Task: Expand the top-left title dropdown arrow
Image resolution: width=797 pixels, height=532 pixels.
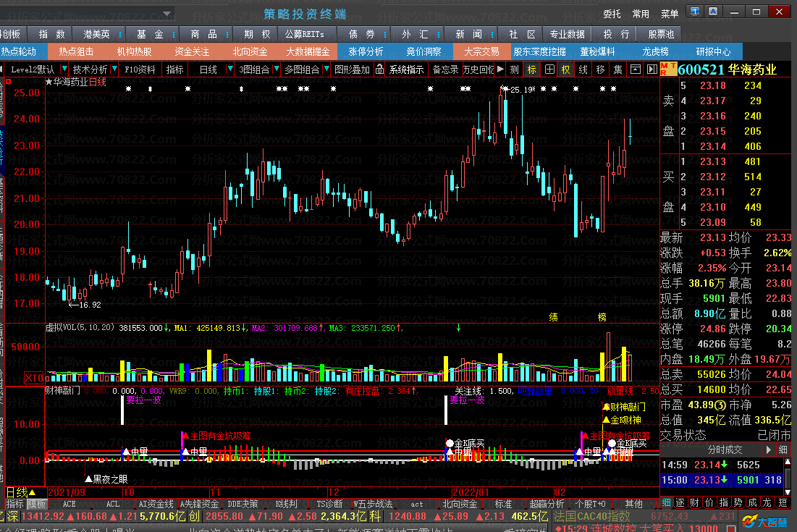Action: coord(166,14)
